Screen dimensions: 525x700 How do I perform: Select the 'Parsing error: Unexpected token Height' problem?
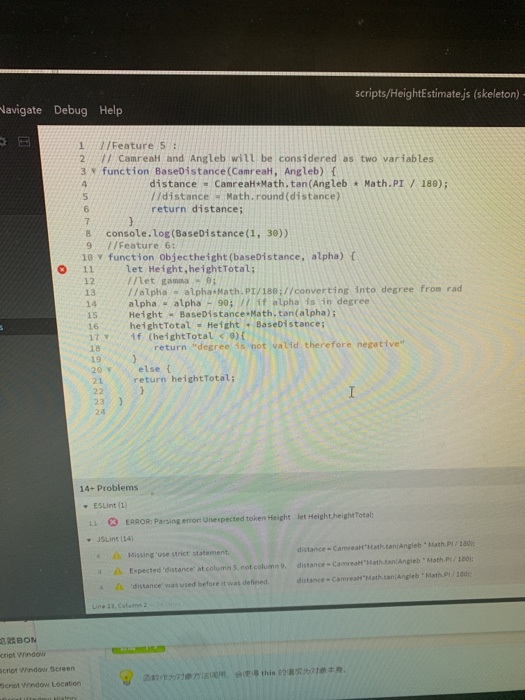(x=208, y=519)
